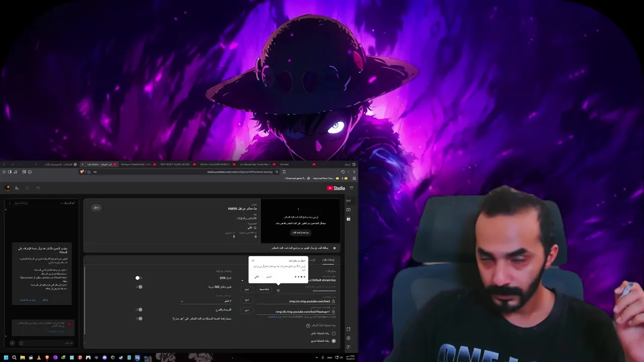Open the live chat kebab menu
644x362 pixels.
click(x=9, y=203)
